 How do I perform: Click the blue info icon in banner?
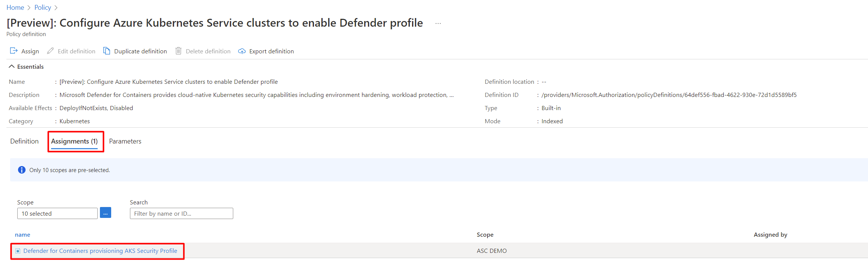22,170
